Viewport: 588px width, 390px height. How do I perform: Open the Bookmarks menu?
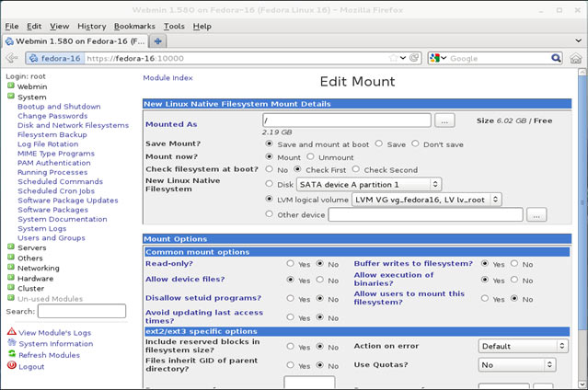134,27
